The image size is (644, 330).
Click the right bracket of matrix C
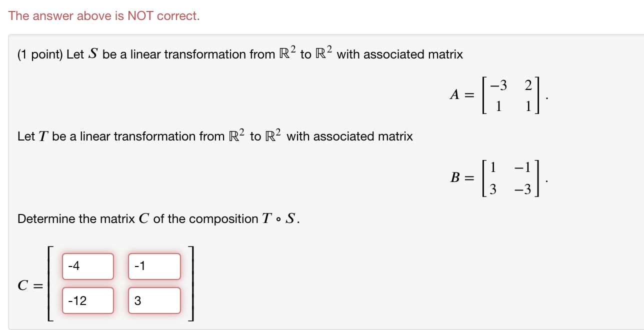191,283
